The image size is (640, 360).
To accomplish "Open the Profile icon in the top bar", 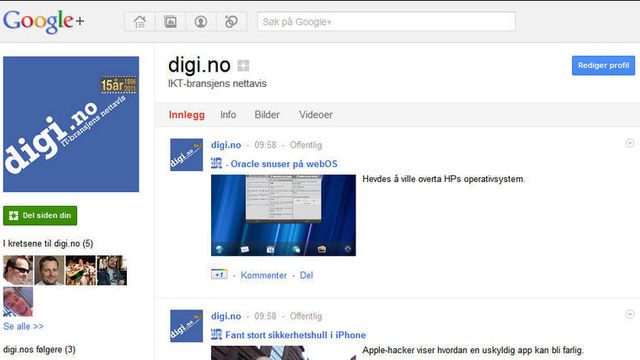I will (x=200, y=22).
